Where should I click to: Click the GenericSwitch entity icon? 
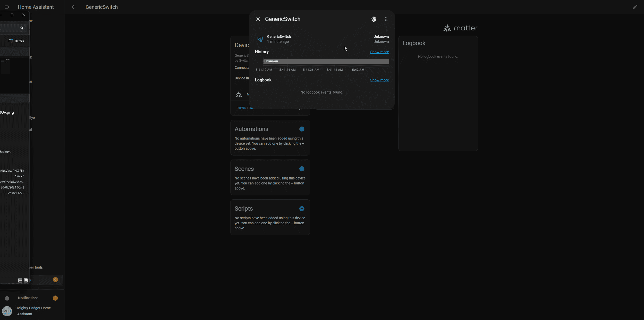click(260, 39)
